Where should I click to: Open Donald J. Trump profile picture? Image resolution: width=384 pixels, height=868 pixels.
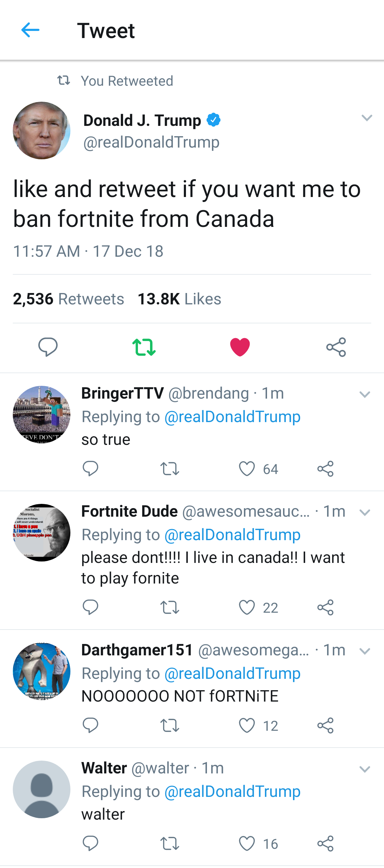[x=42, y=131]
